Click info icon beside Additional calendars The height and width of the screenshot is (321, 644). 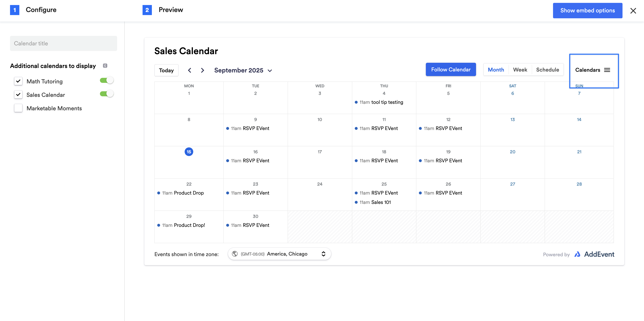(105, 66)
